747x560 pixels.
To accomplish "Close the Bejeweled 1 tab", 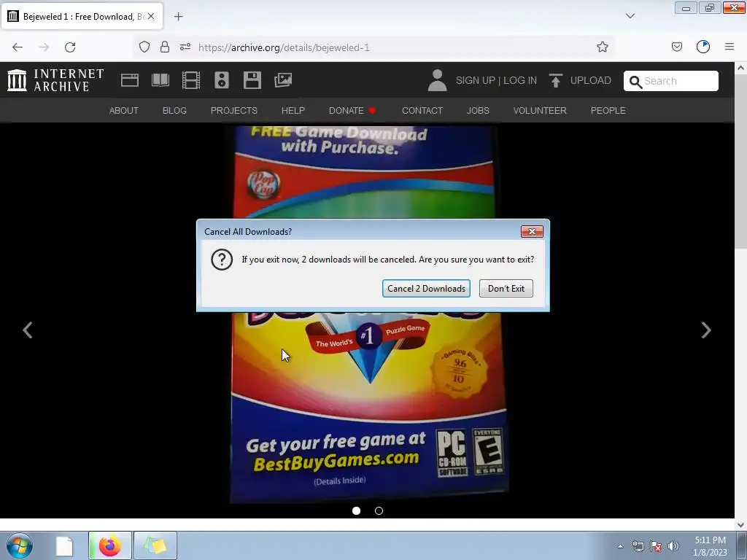I will point(151,16).
